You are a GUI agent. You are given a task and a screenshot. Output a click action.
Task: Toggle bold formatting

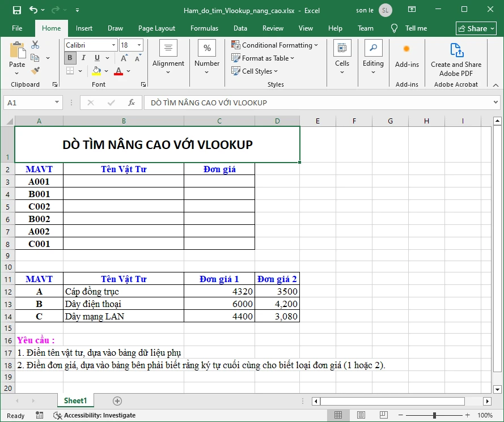pyautogui.click(x=69, y=58)
